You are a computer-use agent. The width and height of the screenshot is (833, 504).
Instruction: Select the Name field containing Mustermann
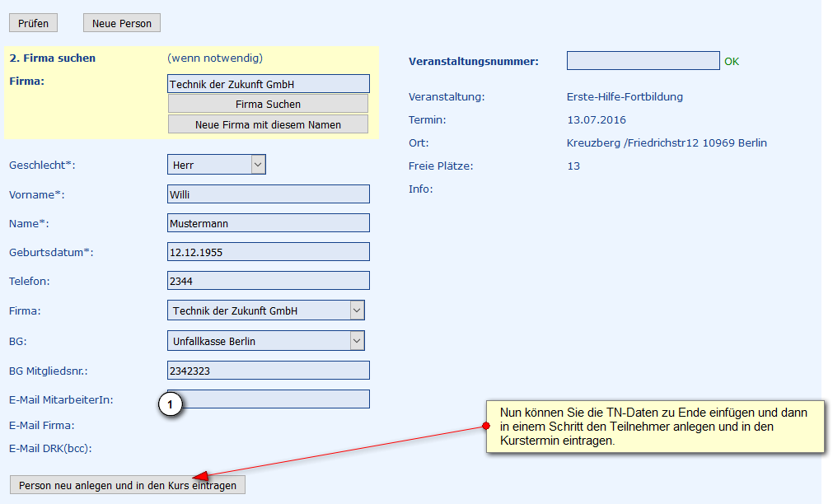point(268,223)
